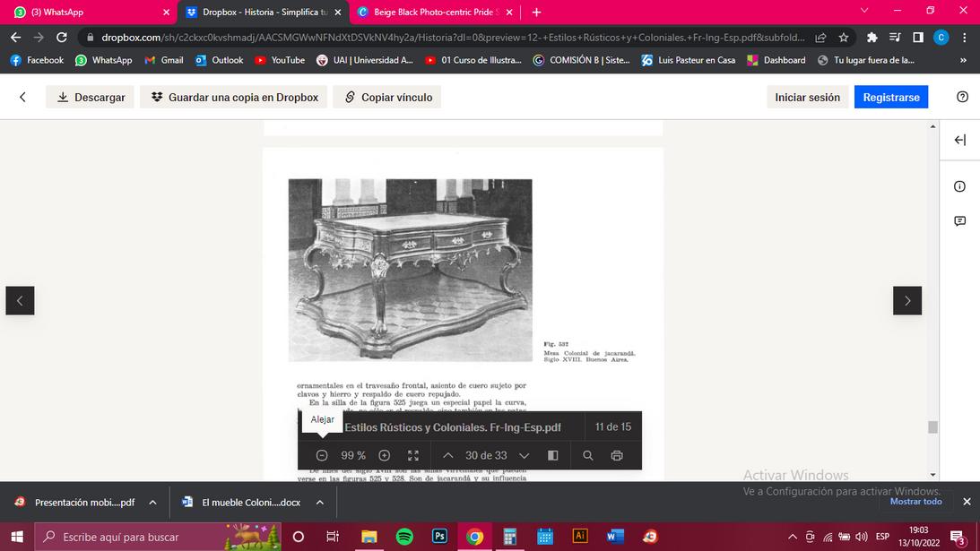Open the Gmail bookmark

pos(164,60)
